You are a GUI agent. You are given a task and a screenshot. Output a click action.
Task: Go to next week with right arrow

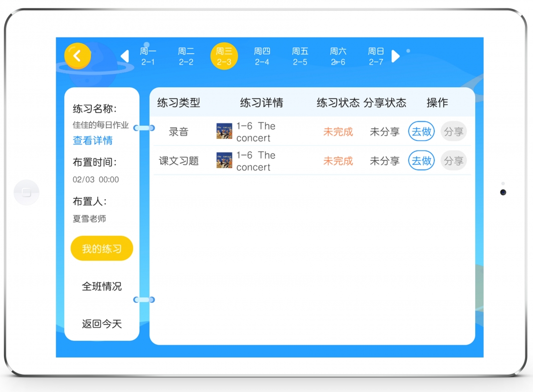point(395,56)
